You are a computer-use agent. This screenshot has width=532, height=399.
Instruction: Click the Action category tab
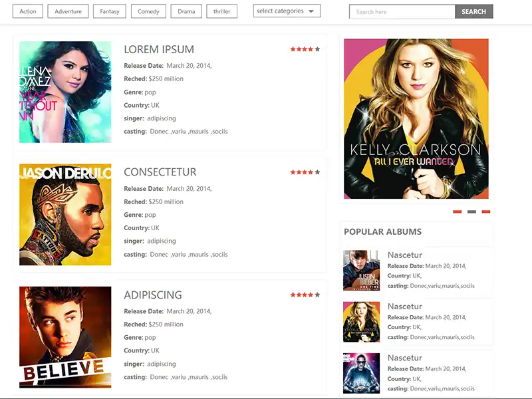(x=28, y=11)
